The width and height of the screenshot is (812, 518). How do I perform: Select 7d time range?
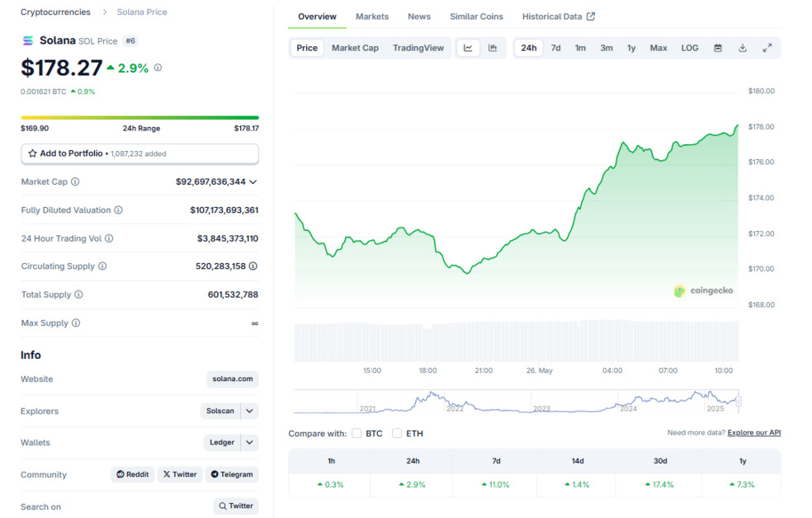click(x=555, y=48)
